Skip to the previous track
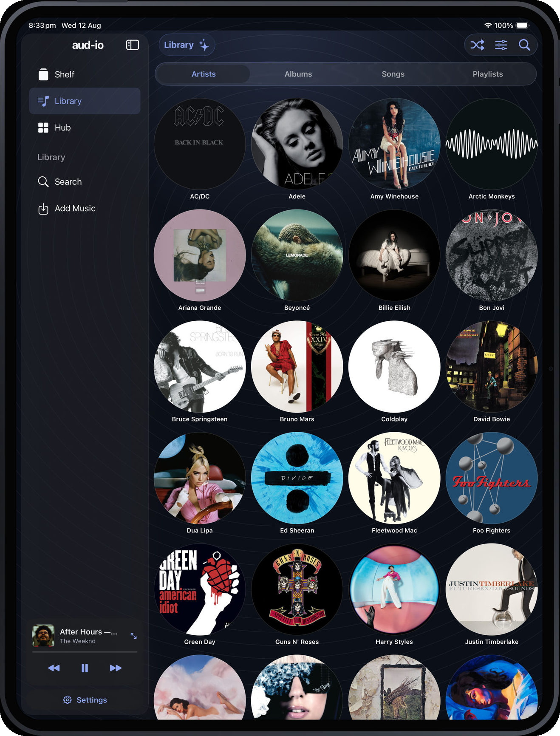 coord(54,668)
